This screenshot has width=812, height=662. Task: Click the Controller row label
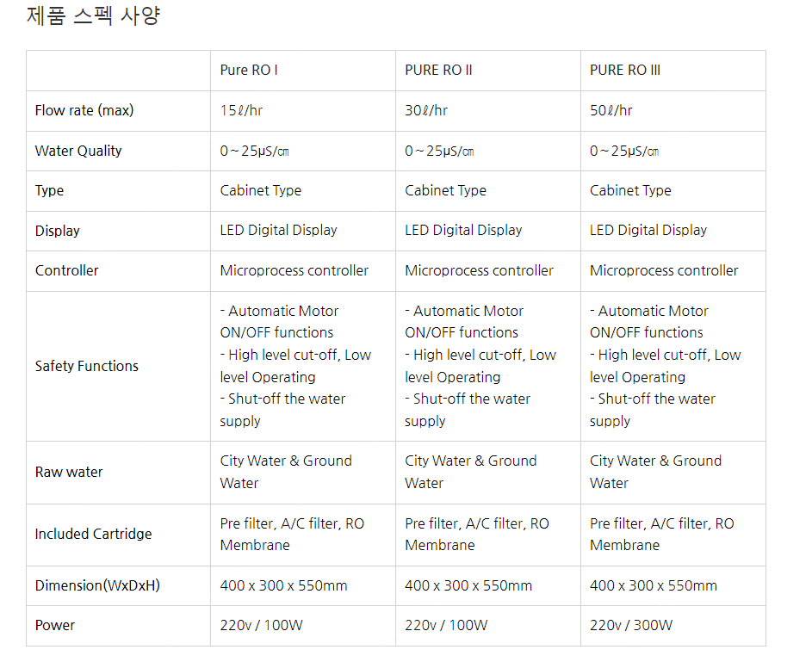pyautogui.click(x=67, y=270)
